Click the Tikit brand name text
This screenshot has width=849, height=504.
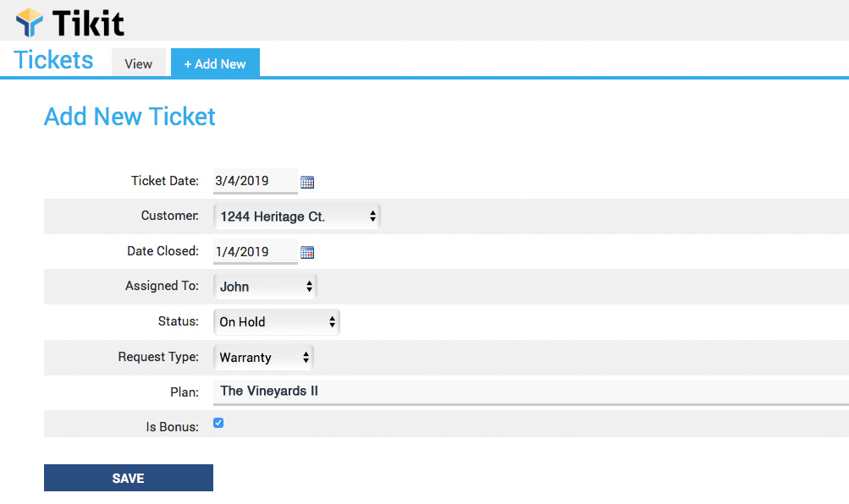[88, 22]
